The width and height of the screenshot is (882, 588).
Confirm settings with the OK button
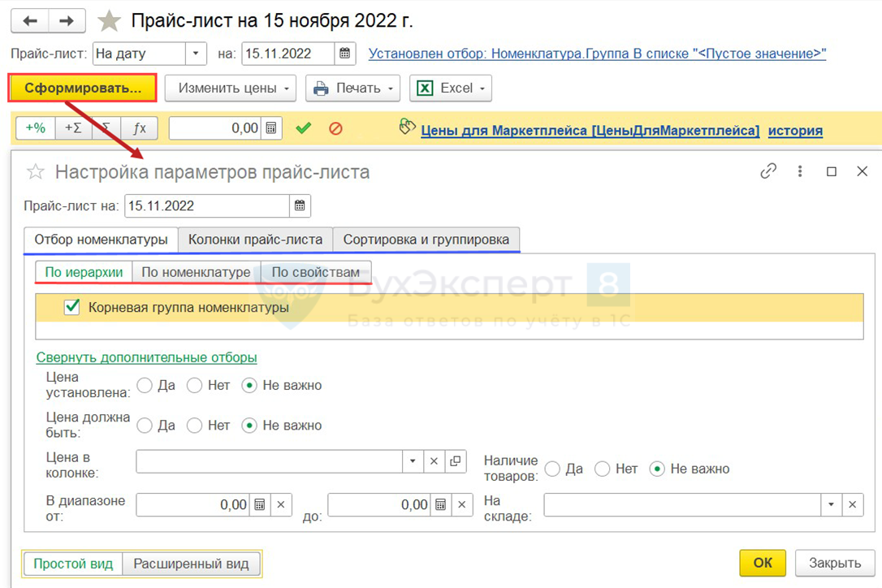pyautogui.click(x=762, y=563)
